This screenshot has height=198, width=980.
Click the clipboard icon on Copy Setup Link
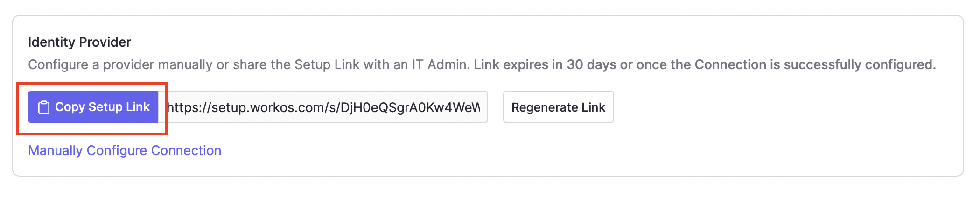(x=44, y=107)
